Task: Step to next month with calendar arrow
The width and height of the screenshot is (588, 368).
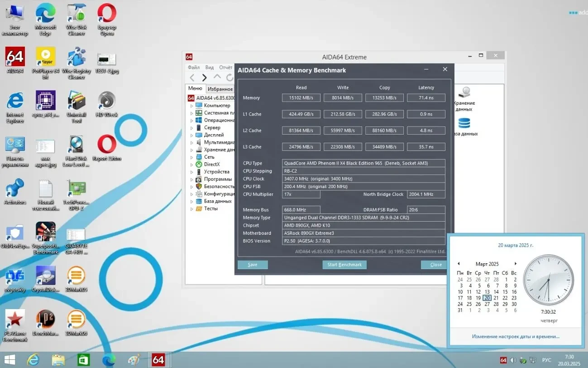Action: pos(516,264)
